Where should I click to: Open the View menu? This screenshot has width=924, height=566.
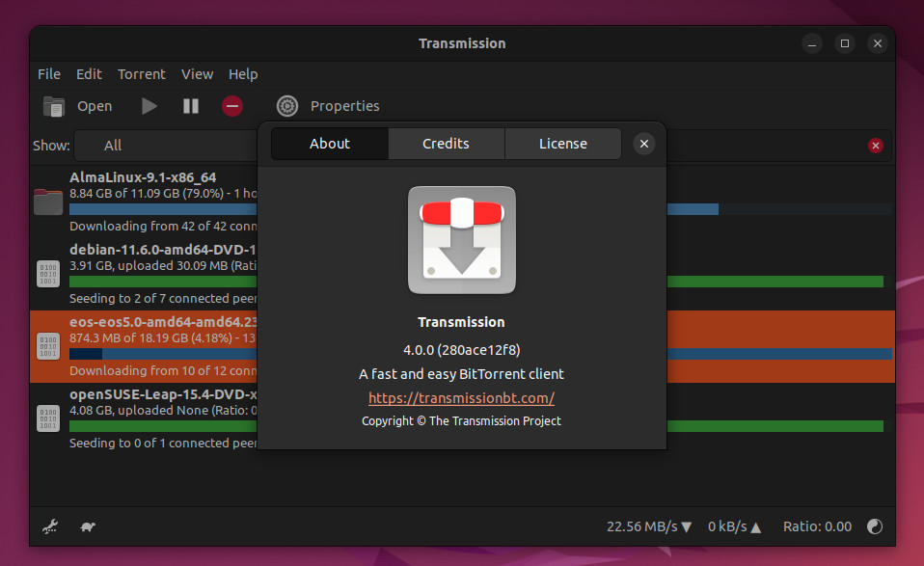[197, 74]
